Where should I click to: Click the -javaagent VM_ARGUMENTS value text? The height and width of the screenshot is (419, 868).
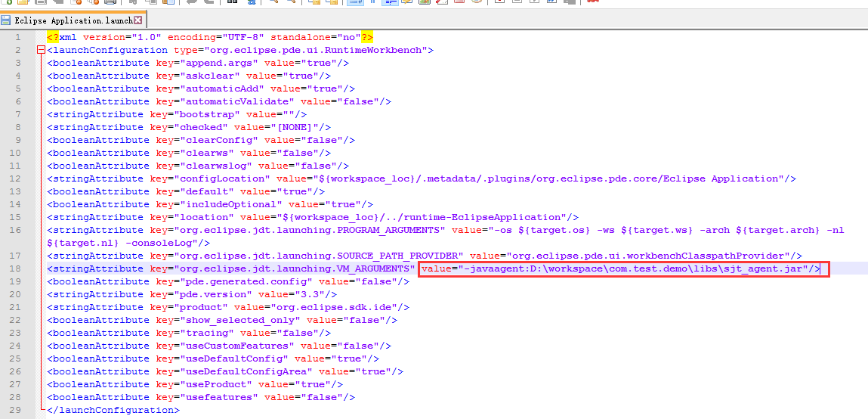coord(619,268)
